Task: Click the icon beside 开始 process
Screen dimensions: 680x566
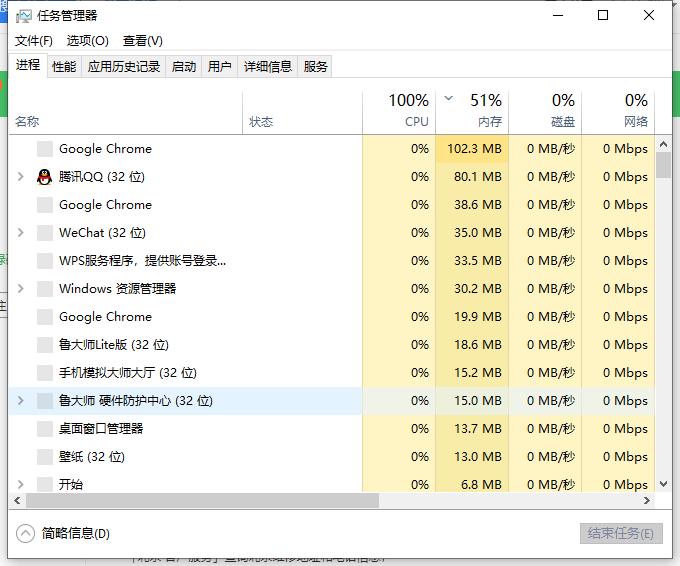Action: click(x=44, y=484)
